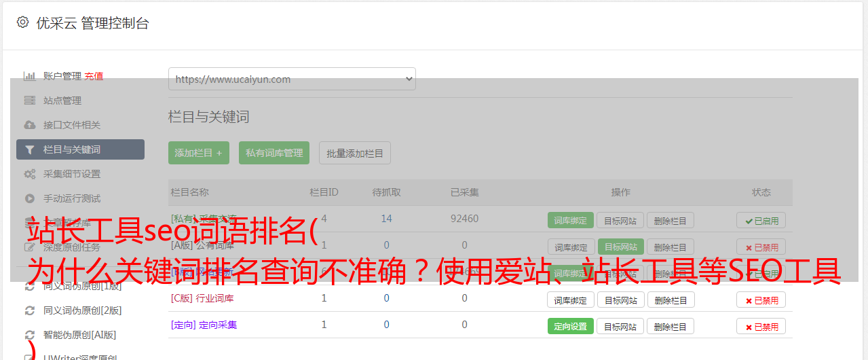The image size is (868, 360).
Task: Toggle 已禁用 status for [C版] 行业词库
Action: (761, 300)
